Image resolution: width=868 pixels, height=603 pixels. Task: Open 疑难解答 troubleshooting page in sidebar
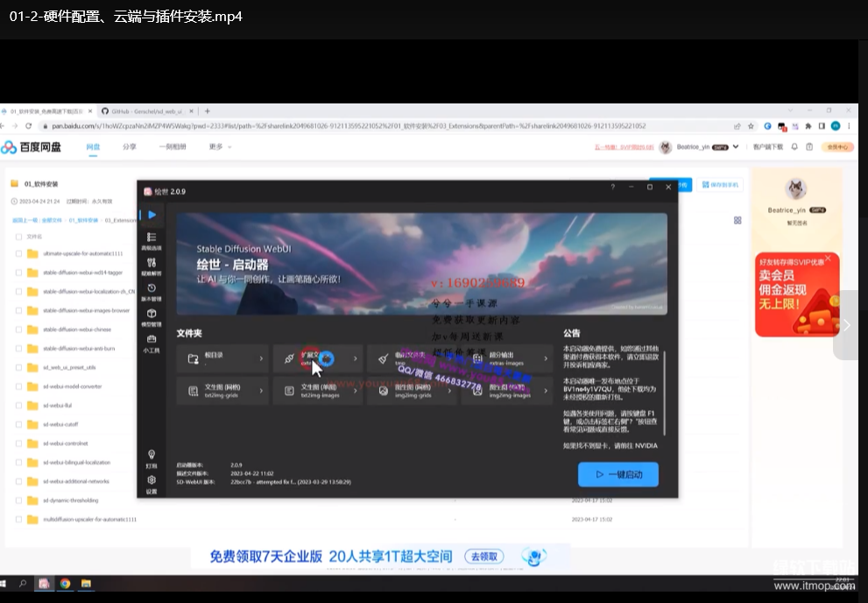click(x=152, y=266)
